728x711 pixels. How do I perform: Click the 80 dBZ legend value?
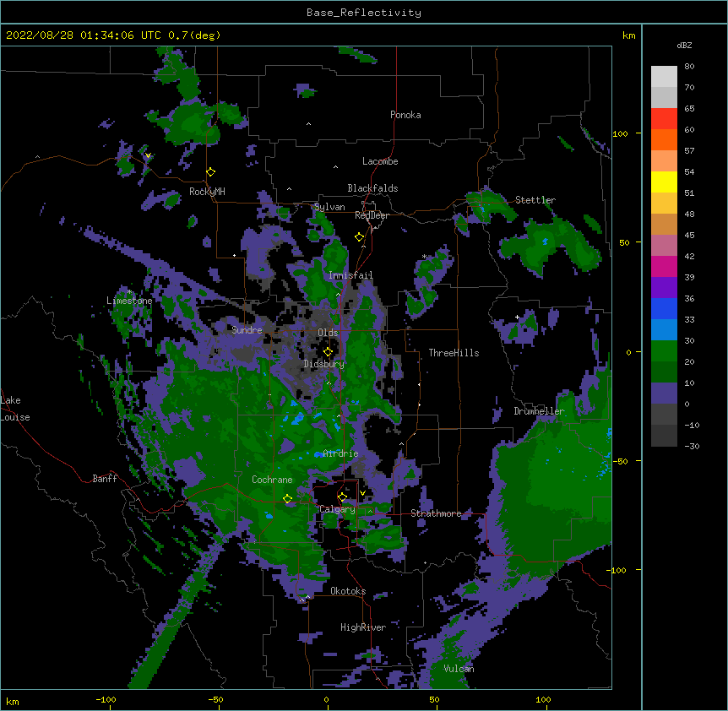689,67
